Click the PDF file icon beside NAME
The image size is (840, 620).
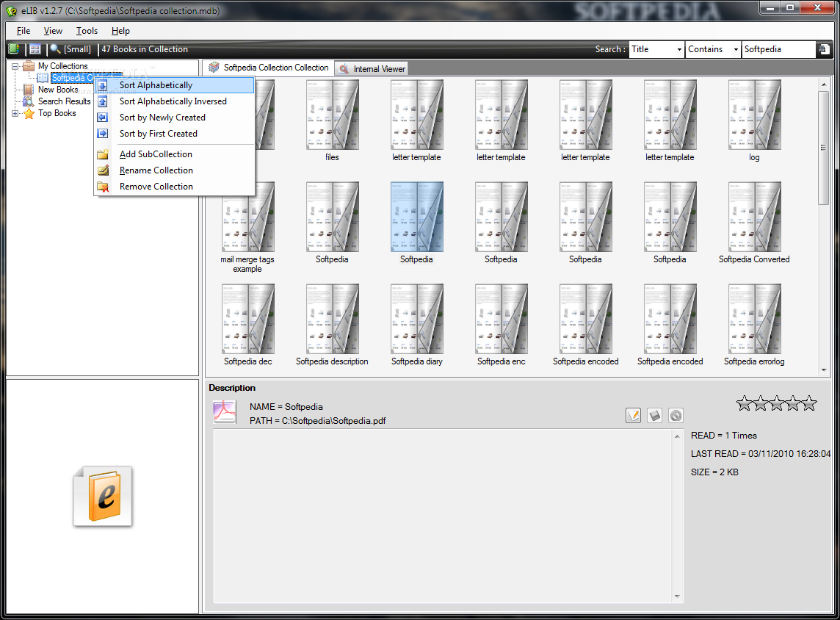[x=225, y=412]
